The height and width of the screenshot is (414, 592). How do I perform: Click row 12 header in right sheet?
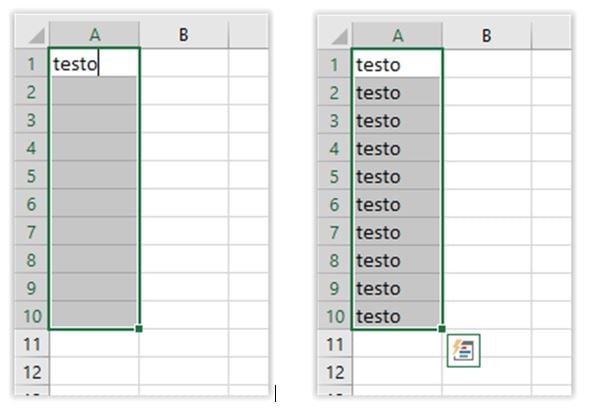335,372
